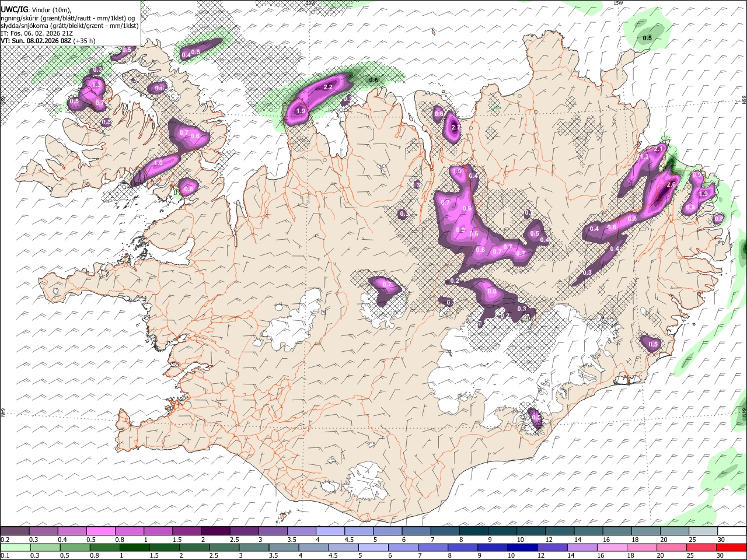Click the 2.2 snowfall value on north coast

coord(328,87)
